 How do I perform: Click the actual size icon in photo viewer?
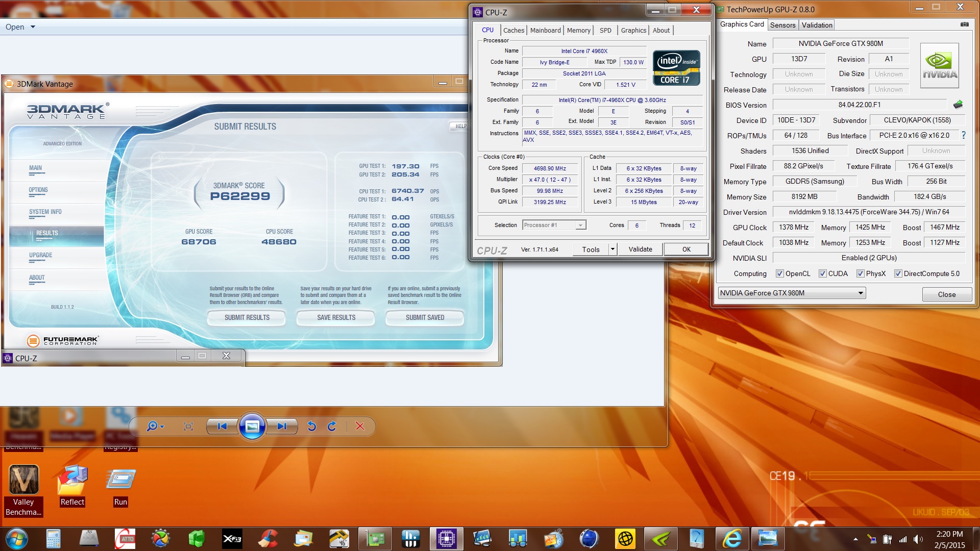[x=188, y=426]
